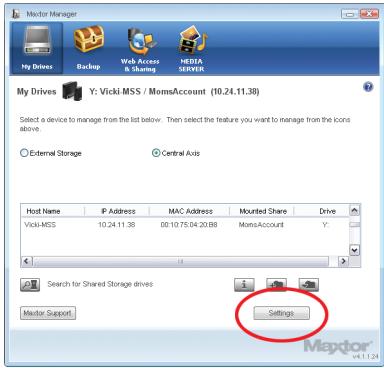384x368 pixels.
Task: Click the Maxtor Manager title bar icon
Action: [15, 14]
